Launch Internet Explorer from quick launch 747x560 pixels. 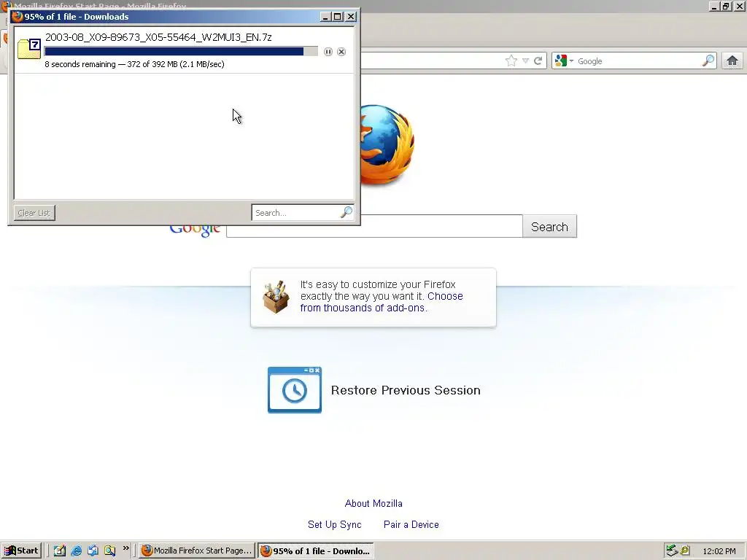tap(76, 551)
